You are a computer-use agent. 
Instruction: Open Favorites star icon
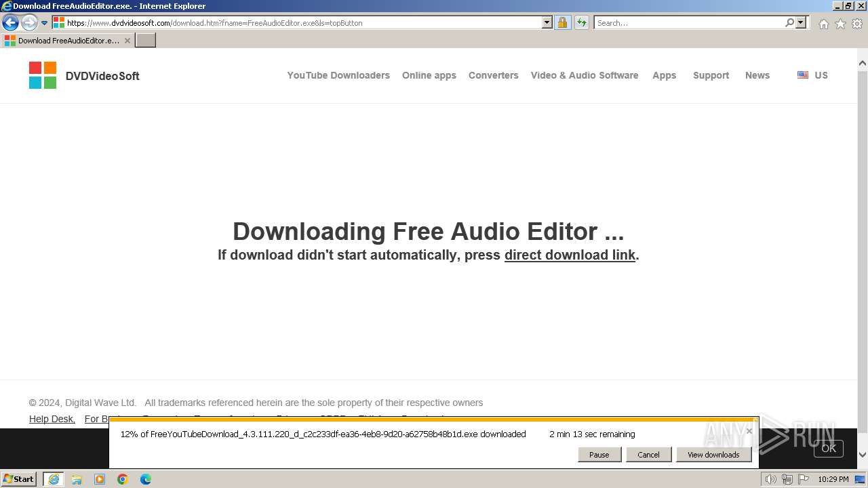click(x=840, y=24)
